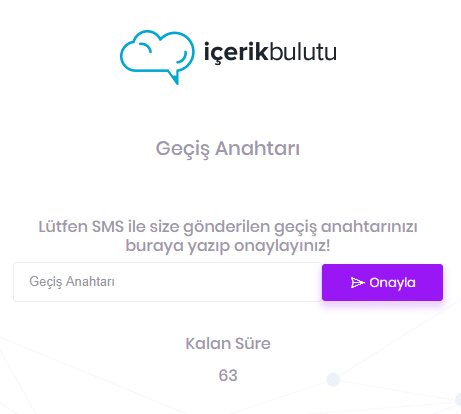The height and width of the screenshot is (414, 461).
Task: Click the "bulutu" part of the logo
Action: (x=303, y=51)
